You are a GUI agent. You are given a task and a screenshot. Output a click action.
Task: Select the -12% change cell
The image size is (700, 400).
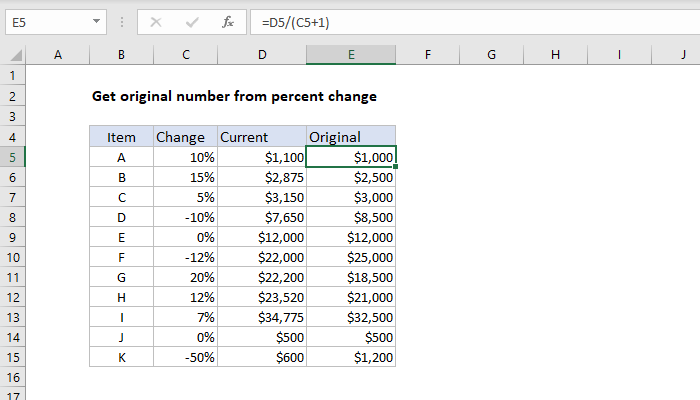(x=186, y=257)
